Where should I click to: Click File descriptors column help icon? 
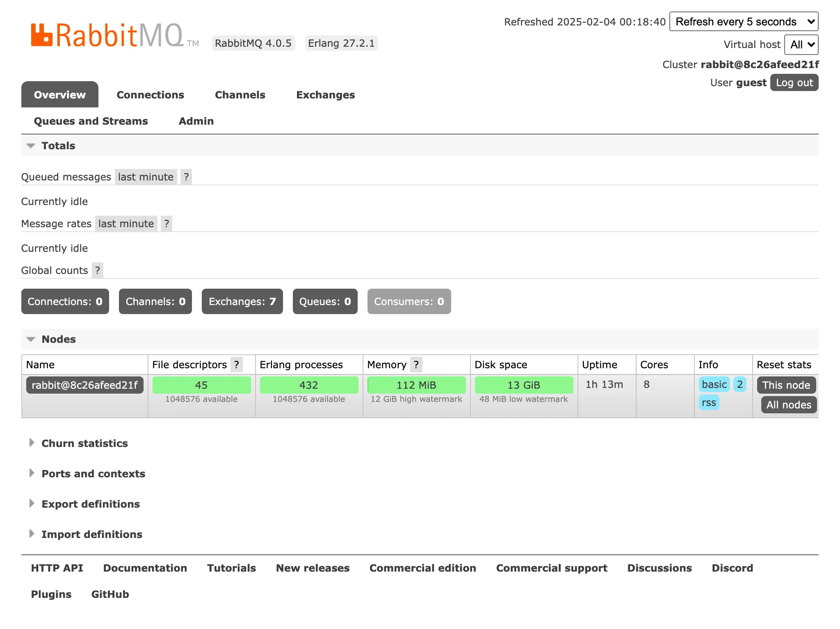(x=237, y=365)
